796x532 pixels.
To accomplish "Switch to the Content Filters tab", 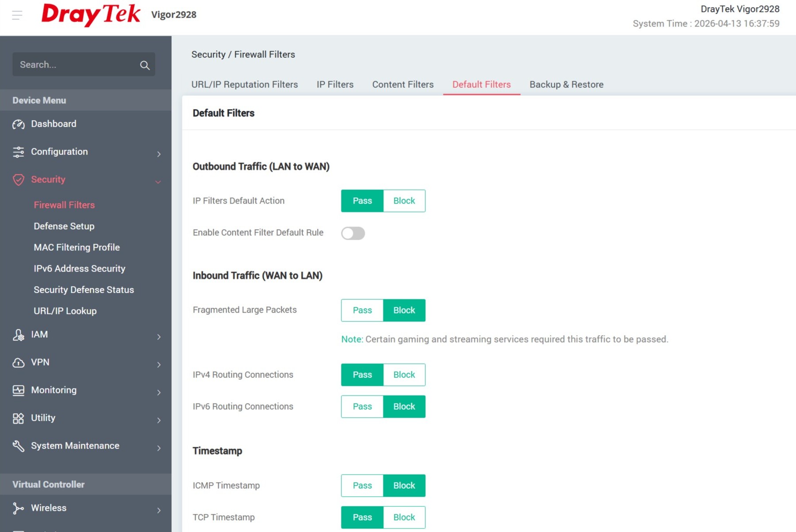I will pyautogui.click(x=402, y=84).
